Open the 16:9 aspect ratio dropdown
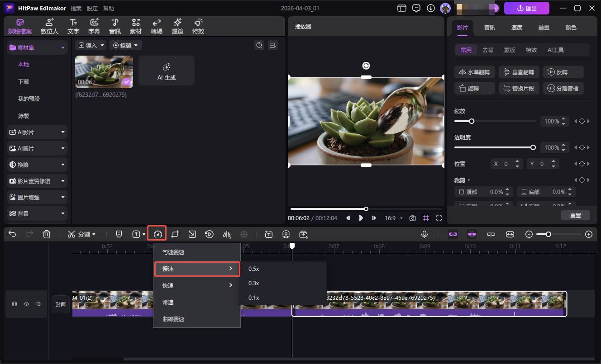 (393, 218)
